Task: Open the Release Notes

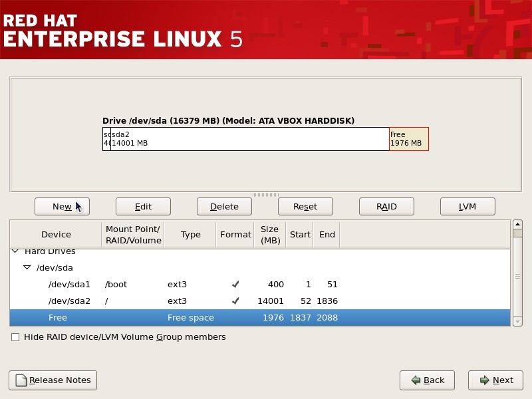Action: point(53,380)
